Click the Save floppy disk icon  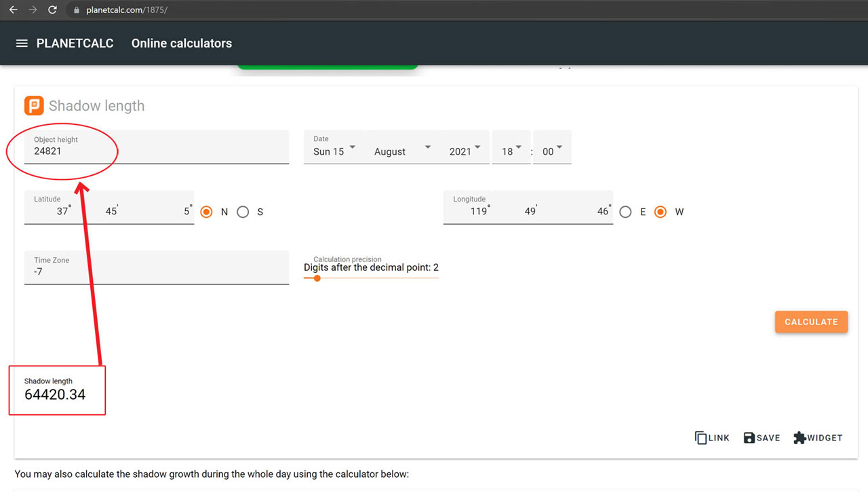(749, 438)
